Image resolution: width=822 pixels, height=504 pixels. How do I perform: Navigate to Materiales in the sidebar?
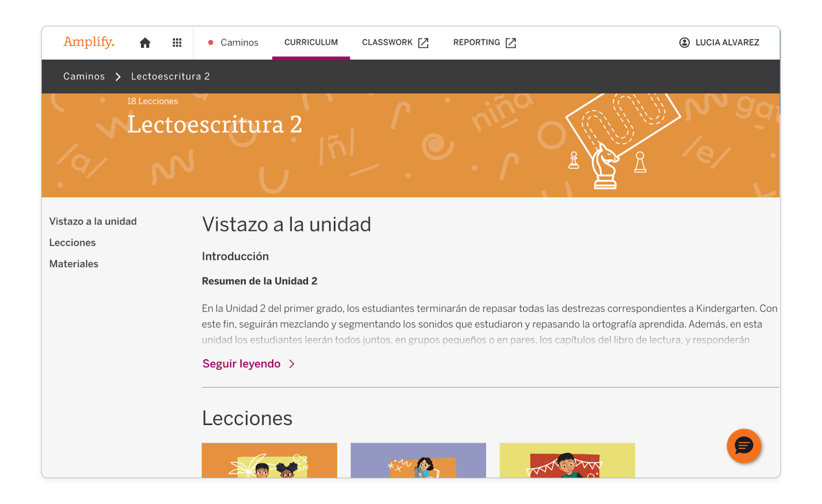pos(73,264)
